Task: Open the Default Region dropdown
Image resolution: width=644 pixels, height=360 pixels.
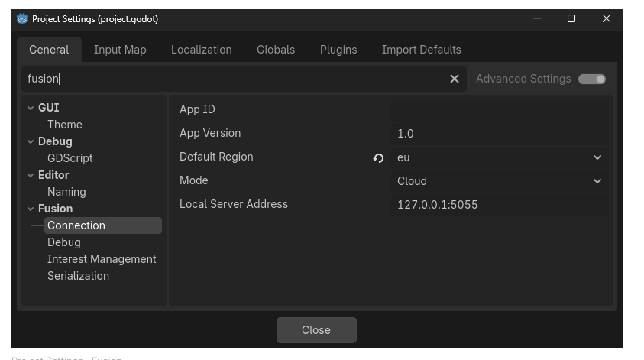Action: [500, 157]
